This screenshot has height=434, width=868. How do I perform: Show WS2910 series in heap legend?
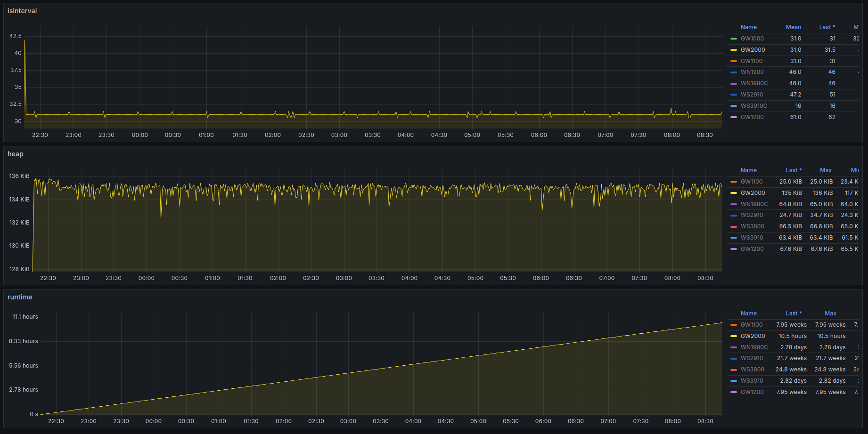pos(752,215)
